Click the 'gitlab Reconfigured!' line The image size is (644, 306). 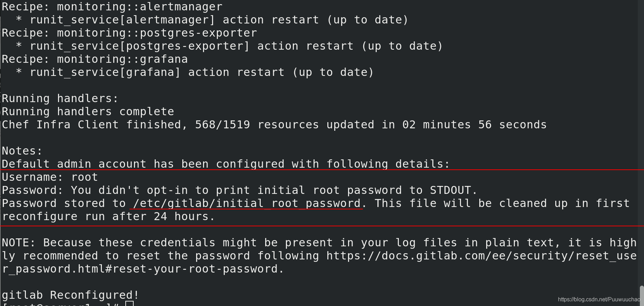click(70, 295)
